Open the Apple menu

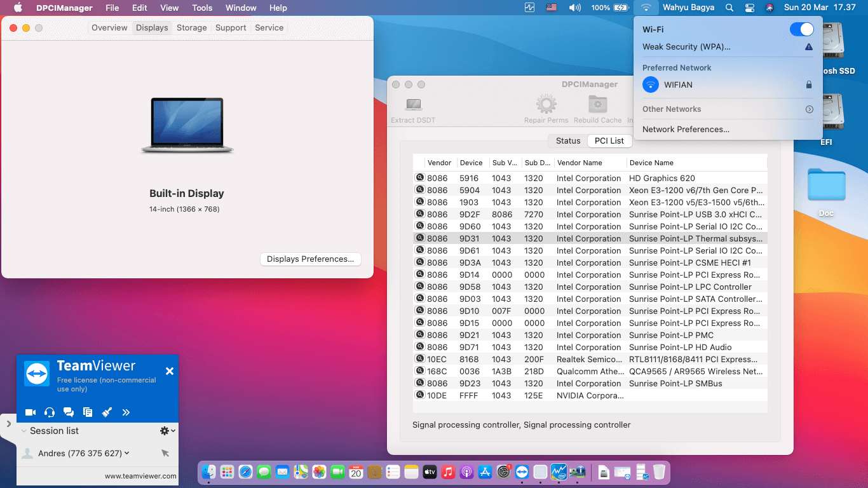pos(18,8)
